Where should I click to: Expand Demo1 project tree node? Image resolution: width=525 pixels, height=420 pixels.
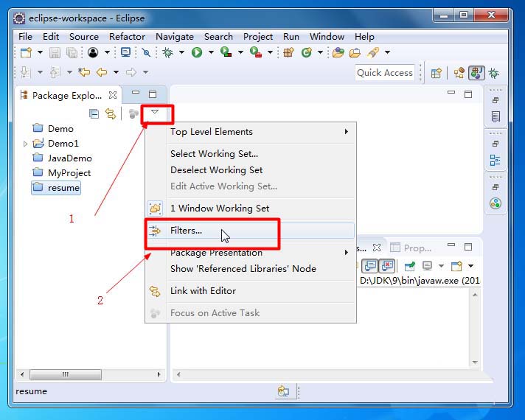25,144
